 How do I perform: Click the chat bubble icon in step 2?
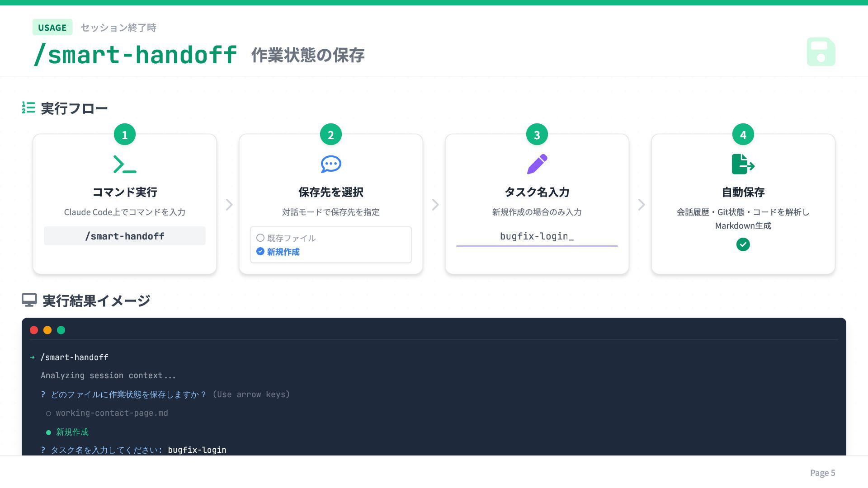coord(331,164)
